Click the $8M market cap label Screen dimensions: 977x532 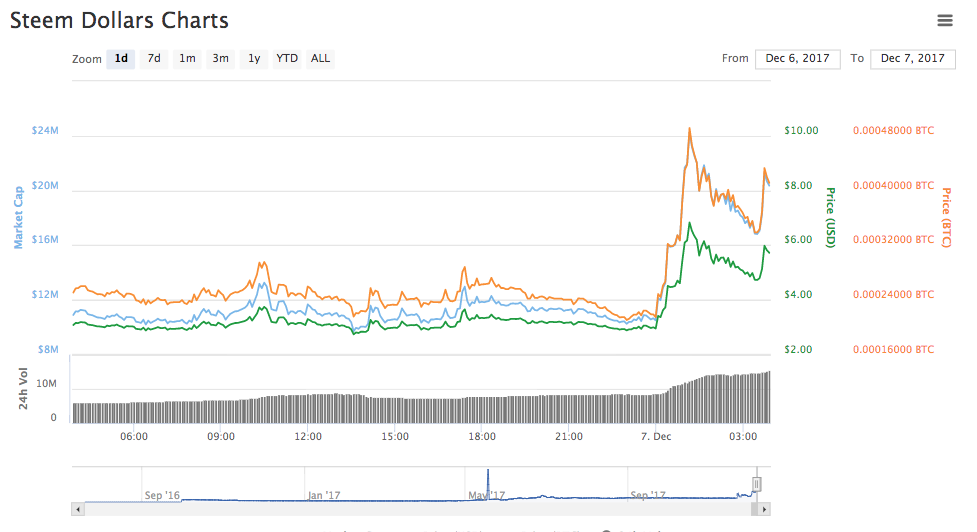(x=48, y=349)
